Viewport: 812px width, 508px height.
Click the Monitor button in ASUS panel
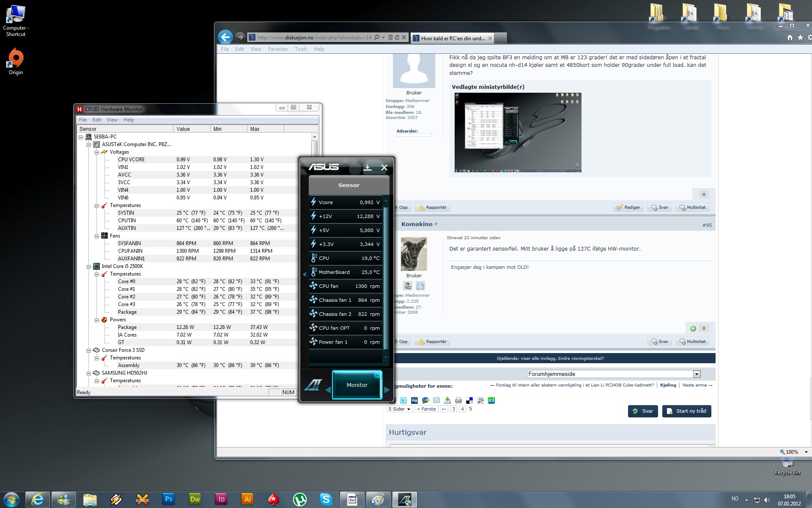click(x=357, y=385)
